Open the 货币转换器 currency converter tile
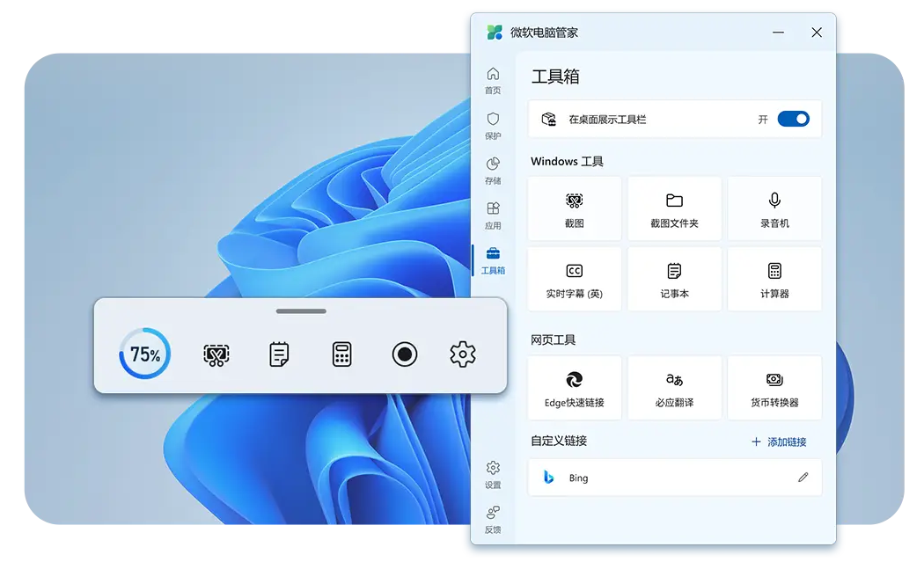 (x=774, y=388)
